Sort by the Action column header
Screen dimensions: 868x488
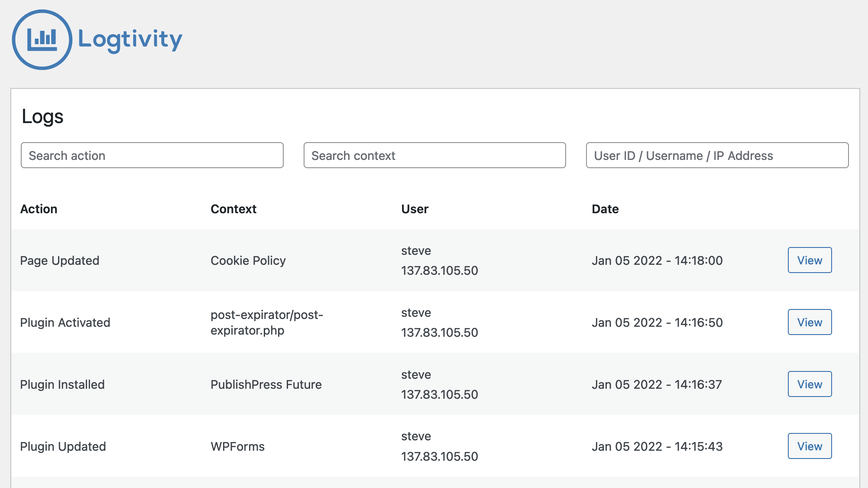tap(39, 209)
